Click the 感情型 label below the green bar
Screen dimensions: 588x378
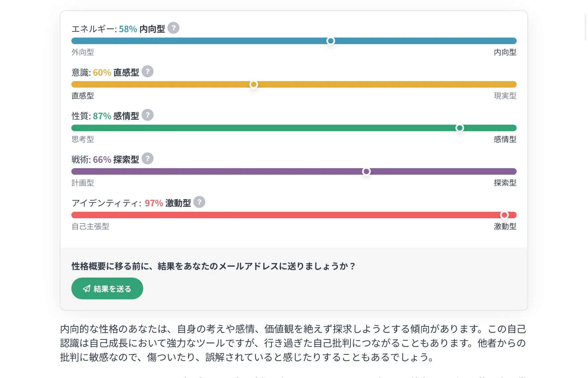505,139
